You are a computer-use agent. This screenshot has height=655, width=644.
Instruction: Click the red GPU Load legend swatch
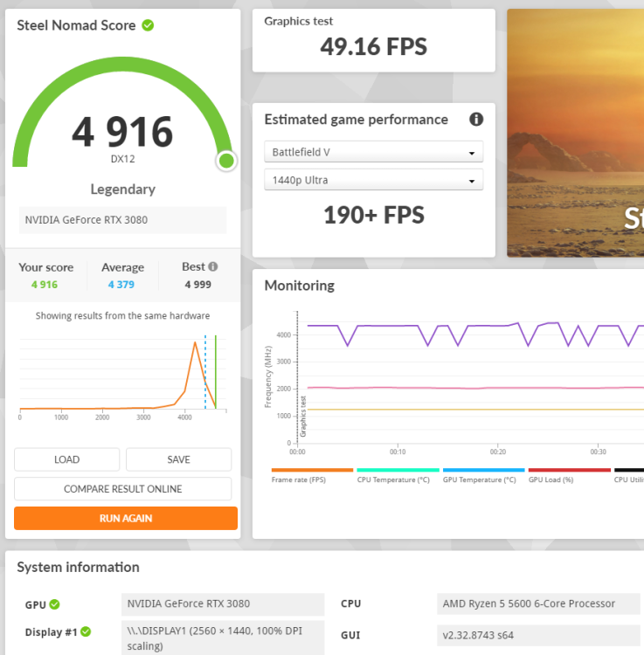569,470
